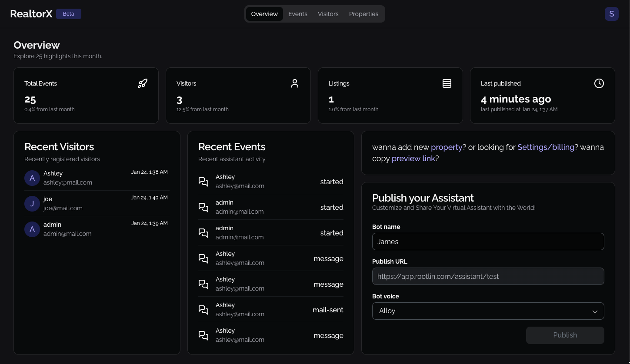Click the person icon in Visitors card
This screenshot has height=364, width=630.
[295, 83]
